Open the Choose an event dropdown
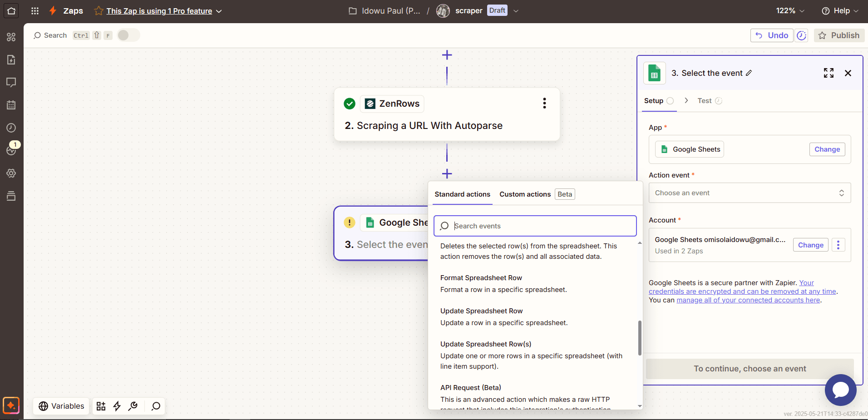Image resolution: width=868 pixels, height=420 pixels. click(x=750, y=193)
